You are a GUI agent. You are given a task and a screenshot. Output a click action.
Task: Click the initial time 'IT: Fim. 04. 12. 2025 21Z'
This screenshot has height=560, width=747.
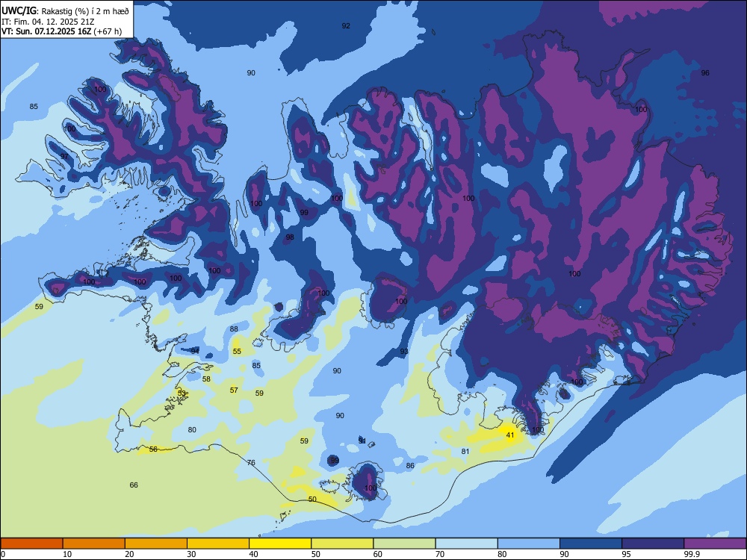point(48,22)
